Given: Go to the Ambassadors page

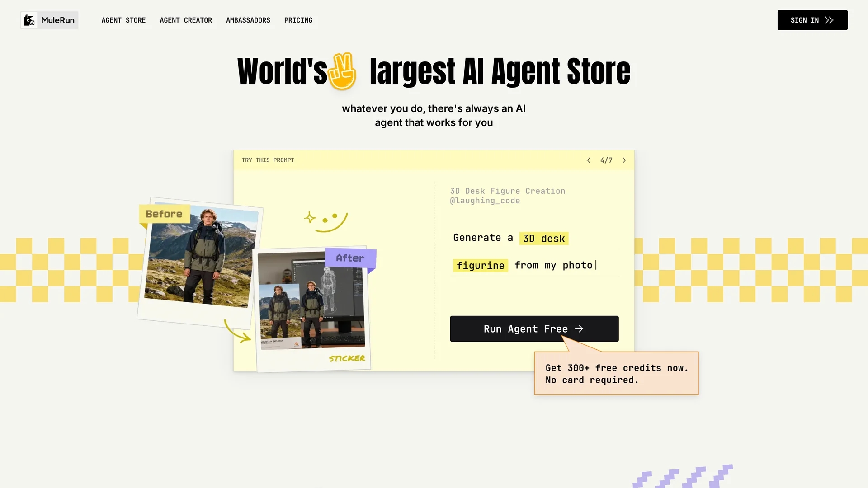Looking at the screenshot, I should coord(248,20).
